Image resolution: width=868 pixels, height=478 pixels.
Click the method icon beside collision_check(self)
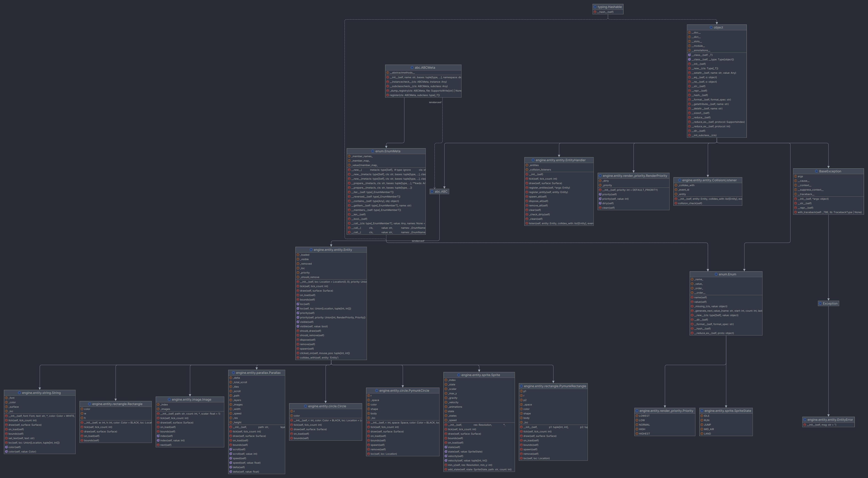click(676, 203)
